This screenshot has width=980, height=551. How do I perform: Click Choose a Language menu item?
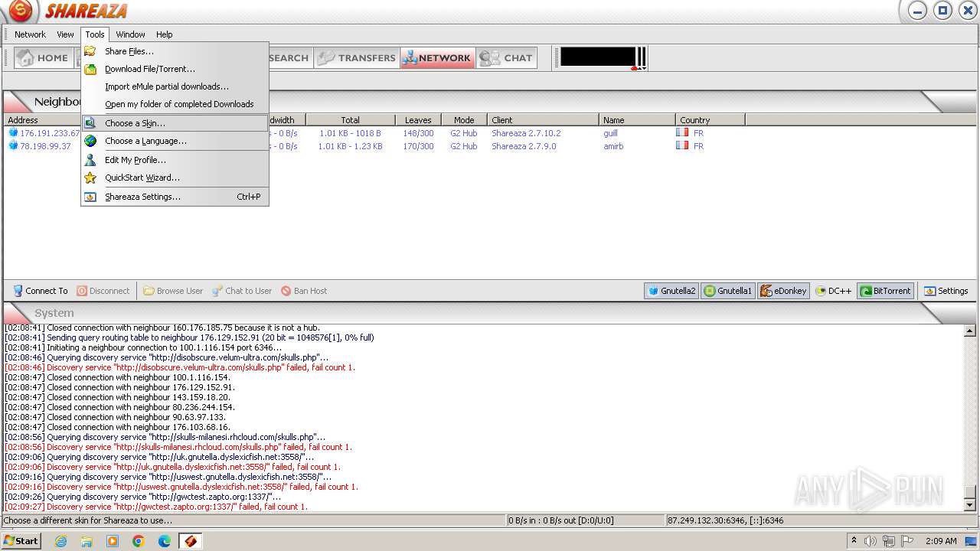click(175, 141)
